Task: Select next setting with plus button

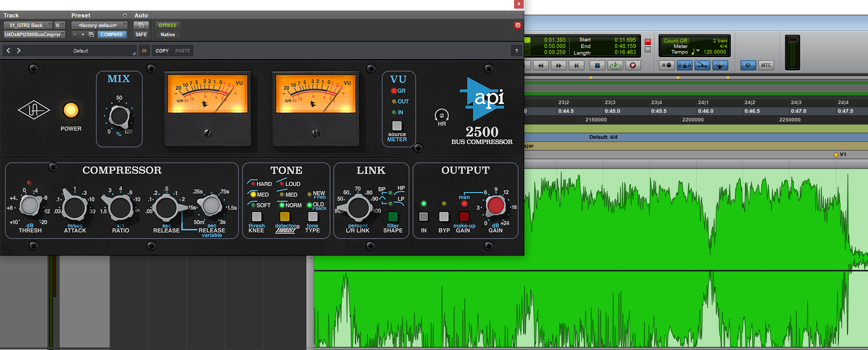Action: [83, 35]
